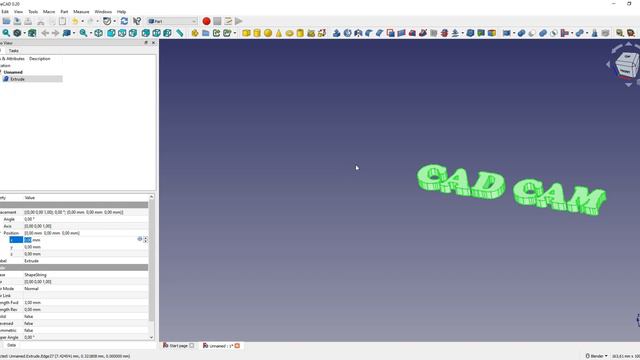Click the Fit all magnifier icon
This screenshot has width=640, height=360.
pyautogui.click(x=6, y=33)
